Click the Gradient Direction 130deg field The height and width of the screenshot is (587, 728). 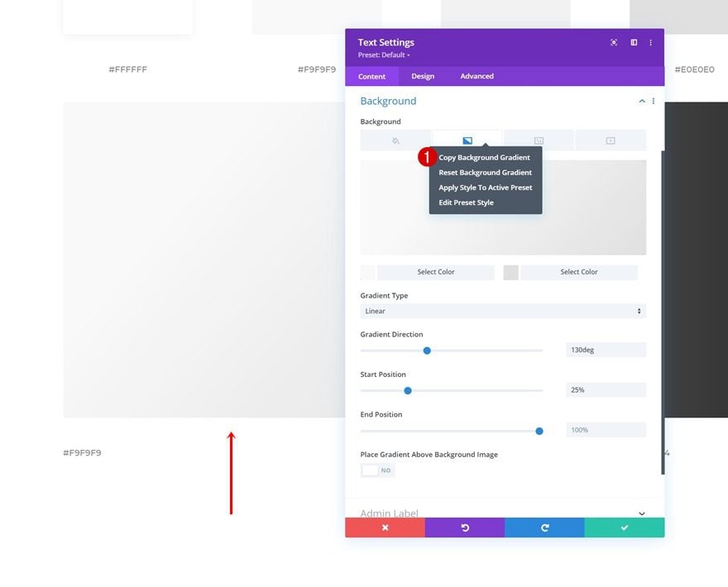click(606, 350)
